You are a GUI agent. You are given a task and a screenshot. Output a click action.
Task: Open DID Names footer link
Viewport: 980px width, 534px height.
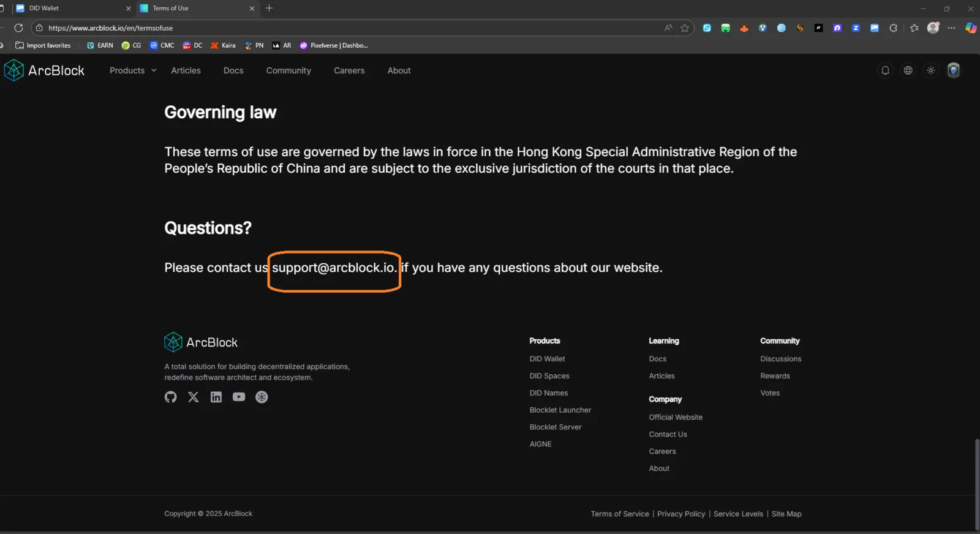(549, 393)
